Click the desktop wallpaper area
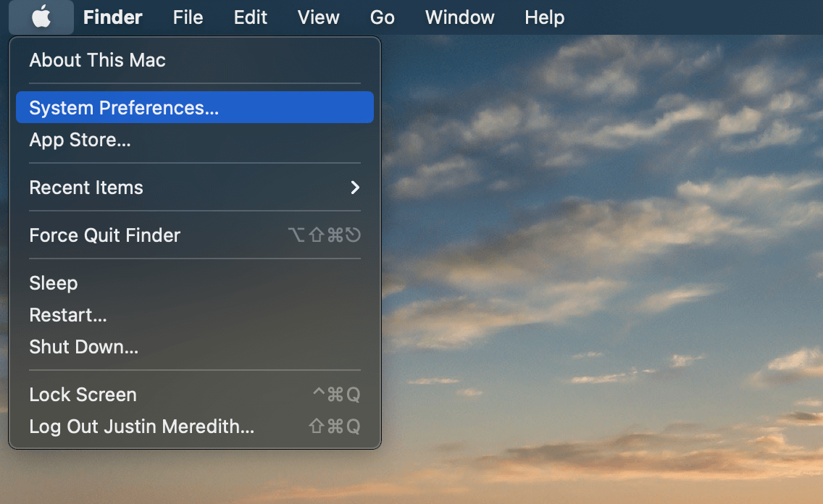The image size is (823, 504). point(616,290)
